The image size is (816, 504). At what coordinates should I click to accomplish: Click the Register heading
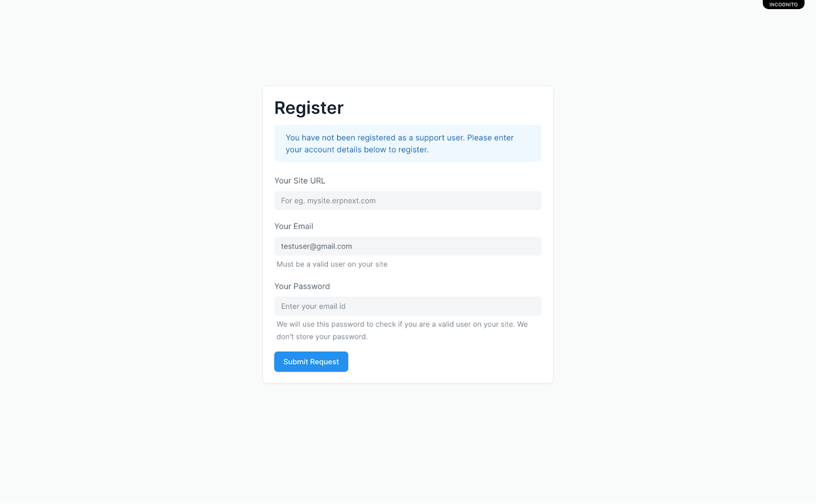pyautogui.click(x=309, y=108)
